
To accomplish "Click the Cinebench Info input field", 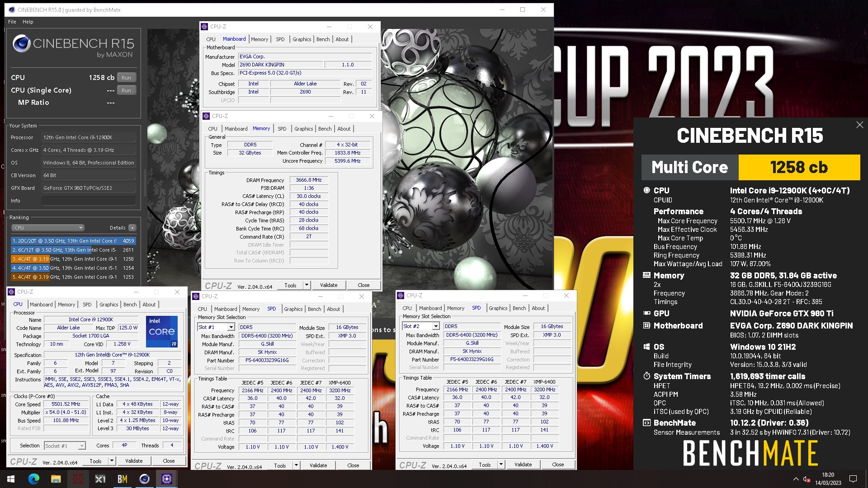I will [x=89, y=201].
